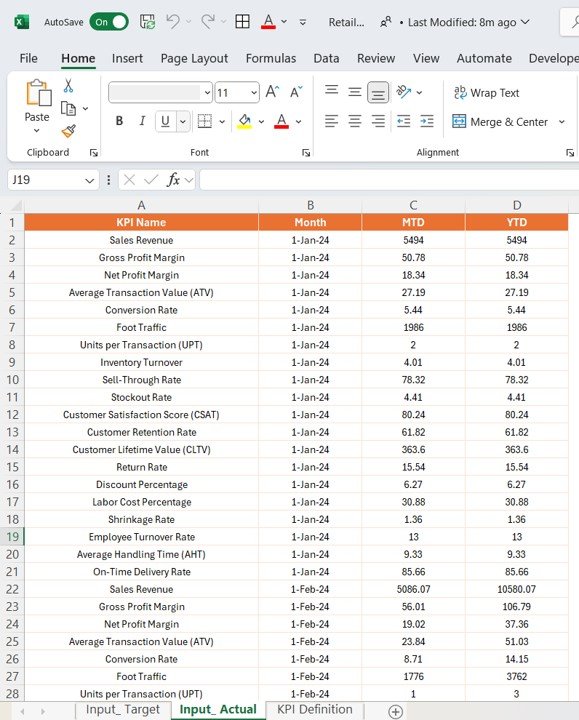Viewport: 579px width, 720px height.
Task: Select the Employee Turnover Rate cell
Action: point(141,537)
